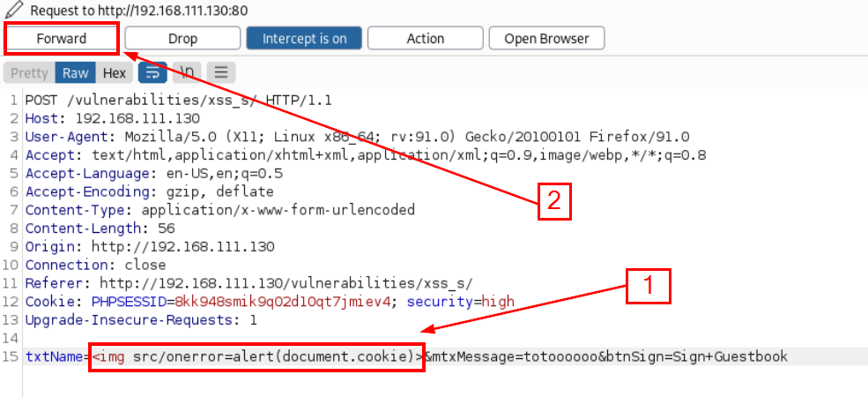The height and width of the screenshot is (397, 868).
Task: Select the Raw view tab
Action: [75, 73]
